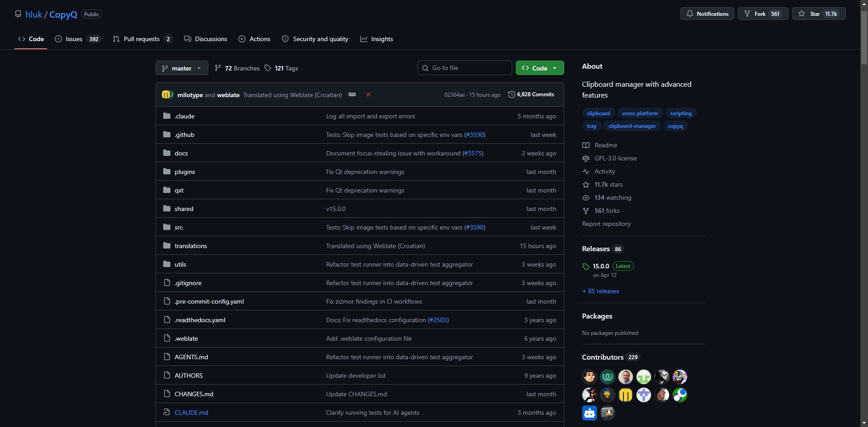Switch to the Issues tab

pos(78,39)
